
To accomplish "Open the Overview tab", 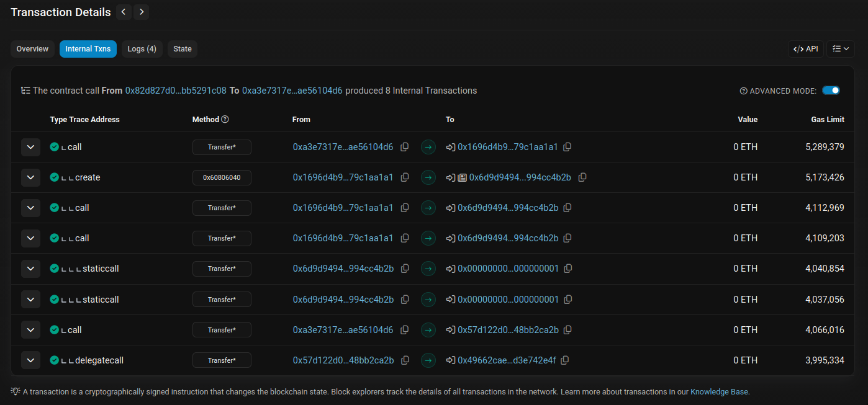I will coord(32,49).
